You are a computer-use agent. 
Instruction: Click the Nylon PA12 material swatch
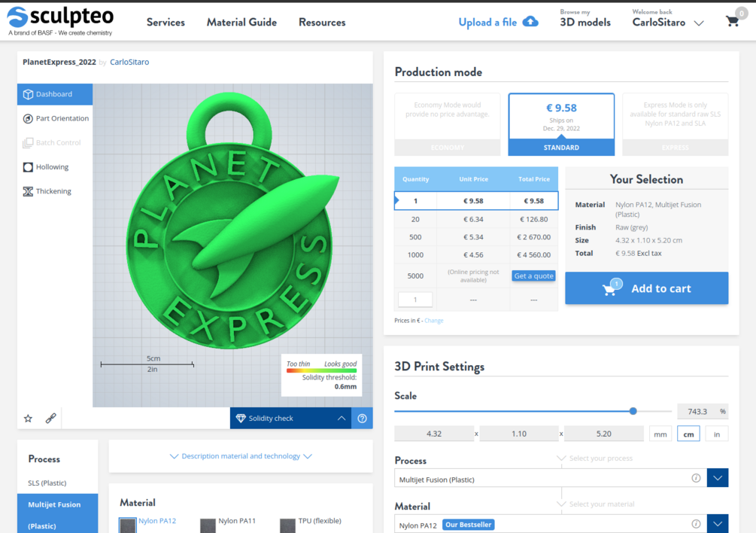(128, 525)
